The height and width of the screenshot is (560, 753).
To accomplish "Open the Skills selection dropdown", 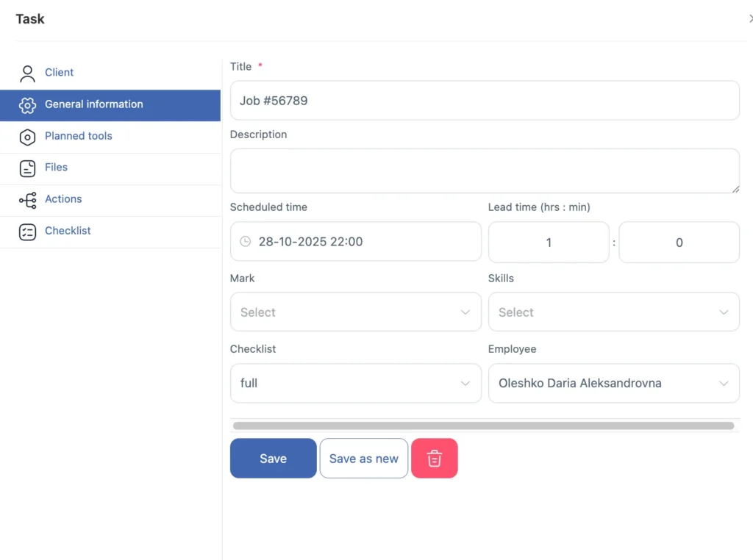I will tap(614, 312).
